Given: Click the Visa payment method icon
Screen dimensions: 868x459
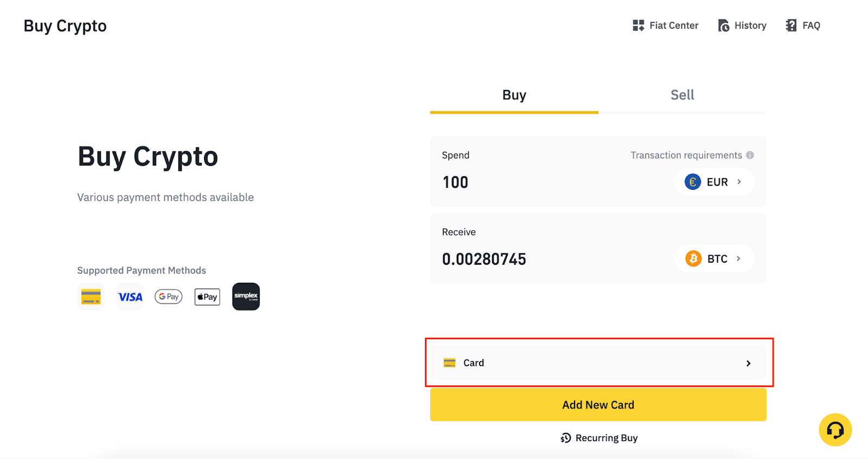Looking at the screenshot, I should [x=130, y=297].
